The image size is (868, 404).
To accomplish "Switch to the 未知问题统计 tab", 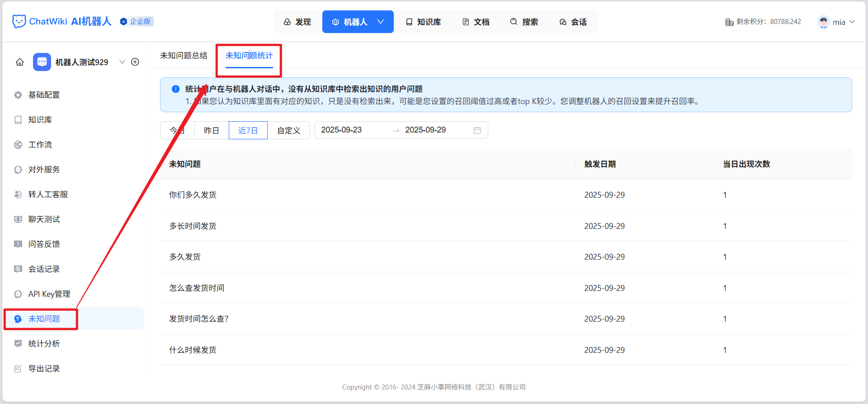I will (249, 56).
